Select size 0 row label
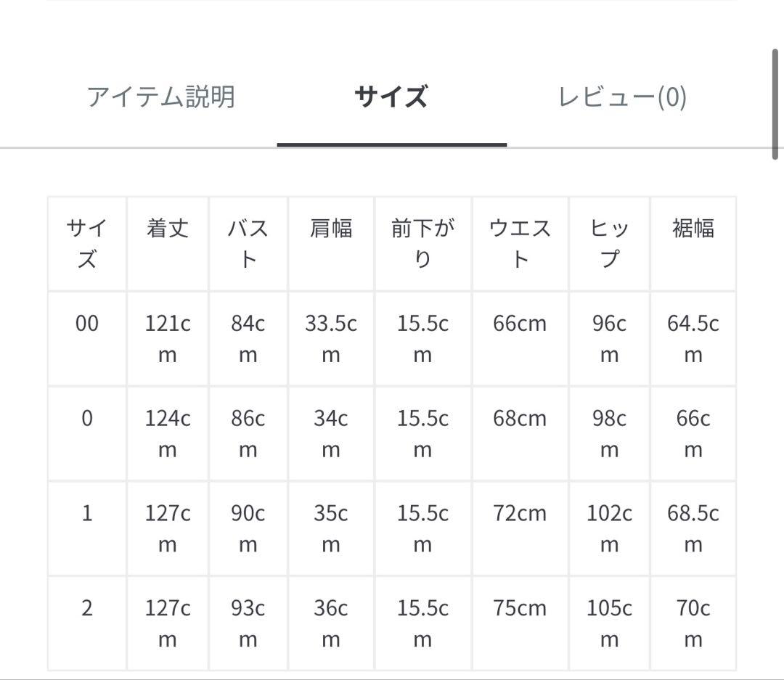The width and height of the screenshot is (784, 680). [86, 419]
